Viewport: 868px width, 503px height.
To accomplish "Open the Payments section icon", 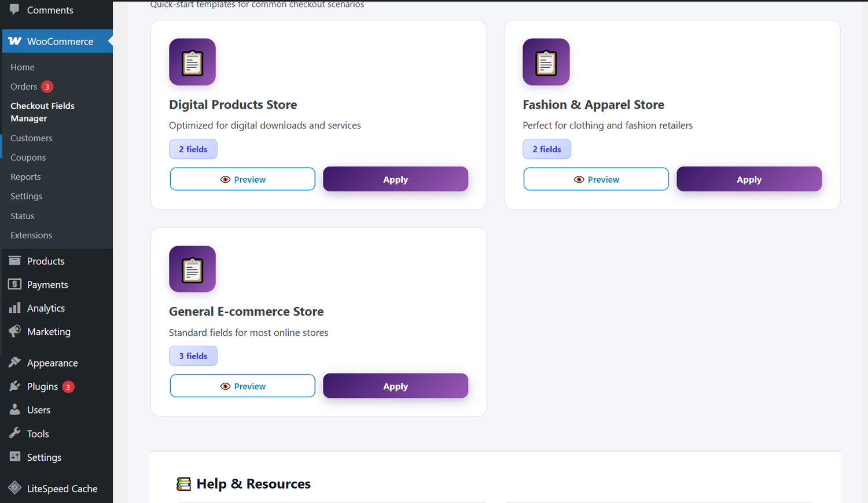I will point(14,284).
